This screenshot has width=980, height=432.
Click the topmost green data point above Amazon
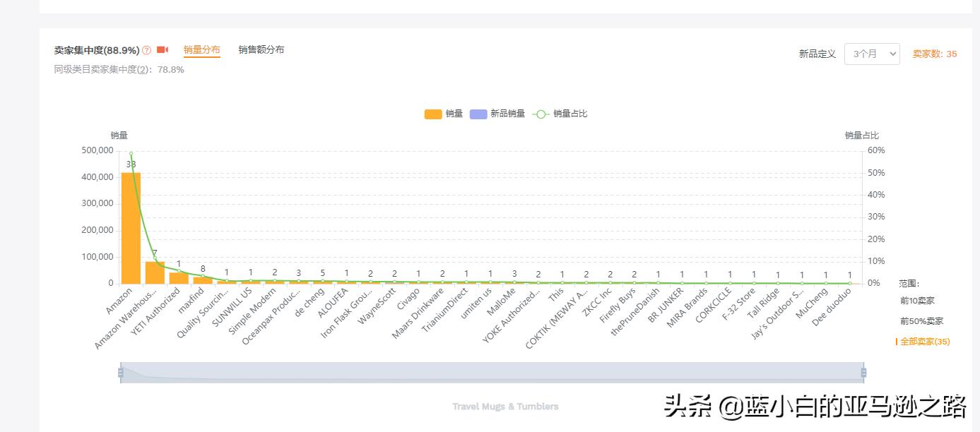pyautogui.click(x=131, y=153)
